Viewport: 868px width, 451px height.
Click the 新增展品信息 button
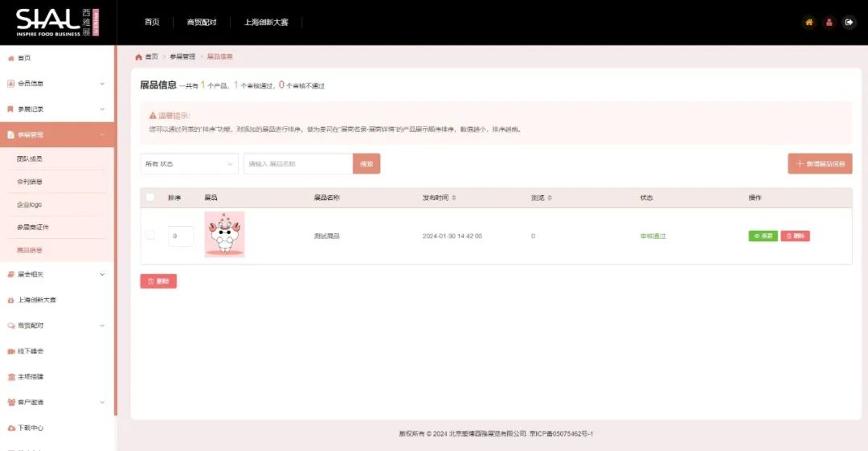[820, 164]
